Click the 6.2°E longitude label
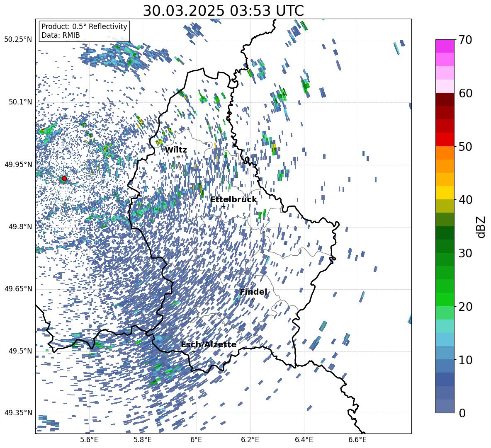 250,440
